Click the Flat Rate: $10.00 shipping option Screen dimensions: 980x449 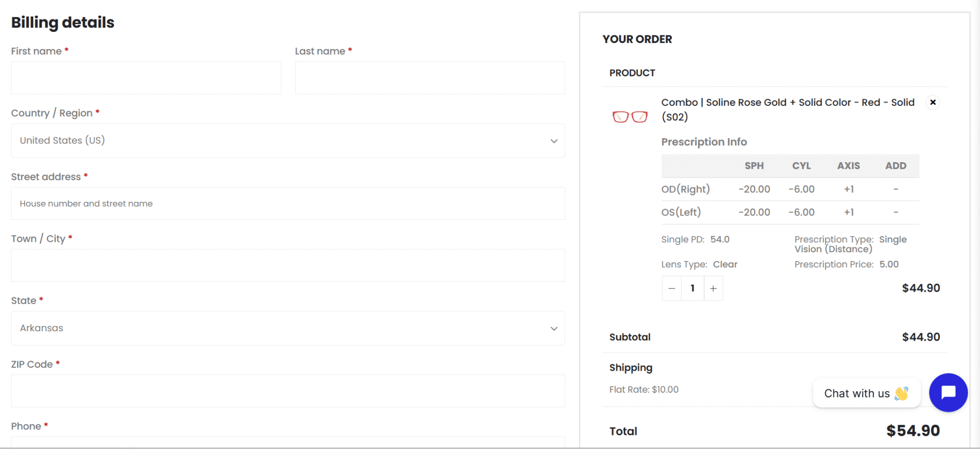(644, 390)
